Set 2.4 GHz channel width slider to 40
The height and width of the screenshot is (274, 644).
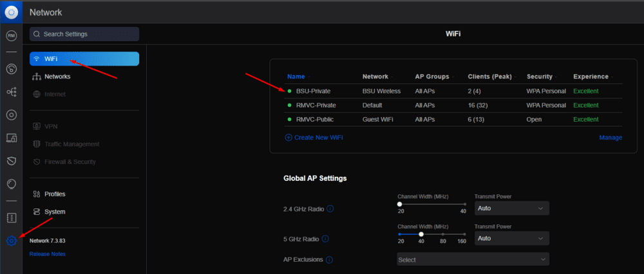click(465, 204)
